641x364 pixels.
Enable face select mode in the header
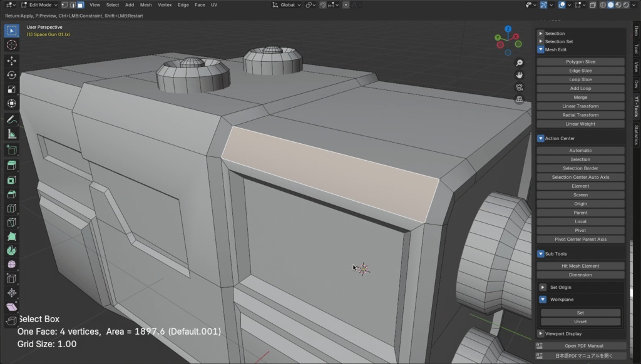coord(80,4)
